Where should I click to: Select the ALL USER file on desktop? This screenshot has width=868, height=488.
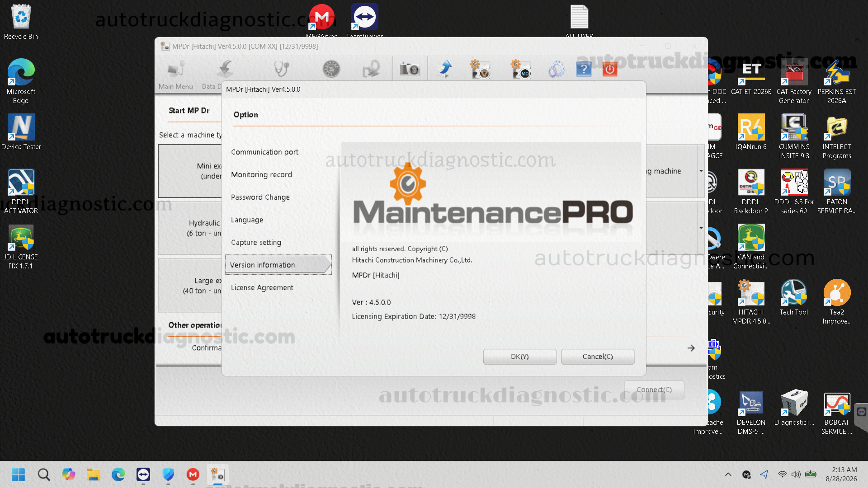(579, 21)
